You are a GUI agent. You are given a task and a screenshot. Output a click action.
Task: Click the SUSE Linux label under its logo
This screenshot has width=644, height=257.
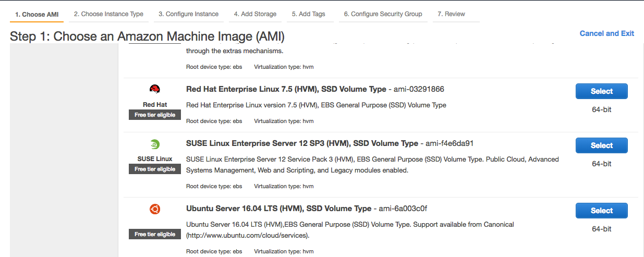click(155, 159)
